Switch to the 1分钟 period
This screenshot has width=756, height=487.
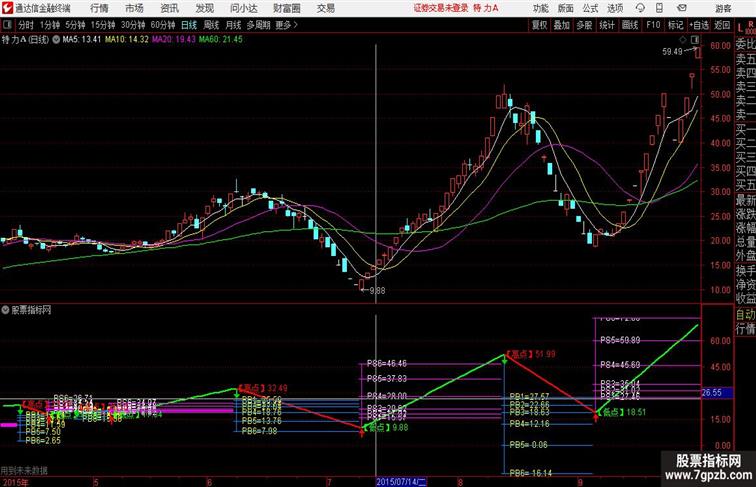click(50, 25)
